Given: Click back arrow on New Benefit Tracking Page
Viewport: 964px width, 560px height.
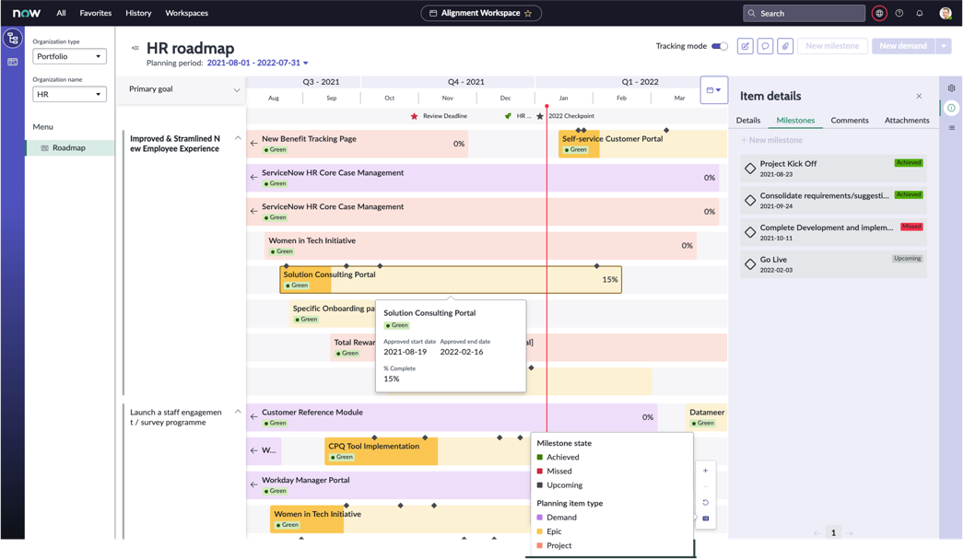Looking at the screenshot, I should (x=254, y=144).
